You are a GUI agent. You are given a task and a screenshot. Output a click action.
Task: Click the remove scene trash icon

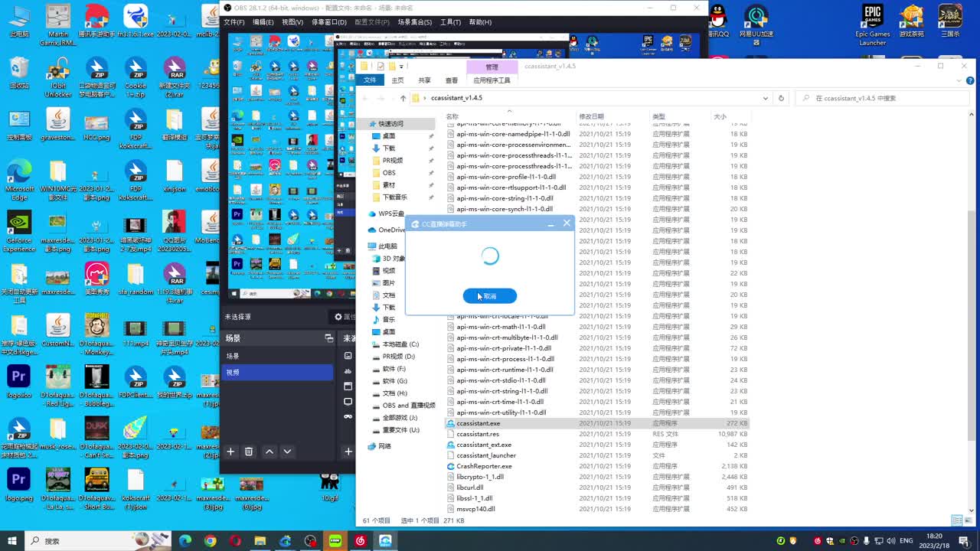click(249, 452)
